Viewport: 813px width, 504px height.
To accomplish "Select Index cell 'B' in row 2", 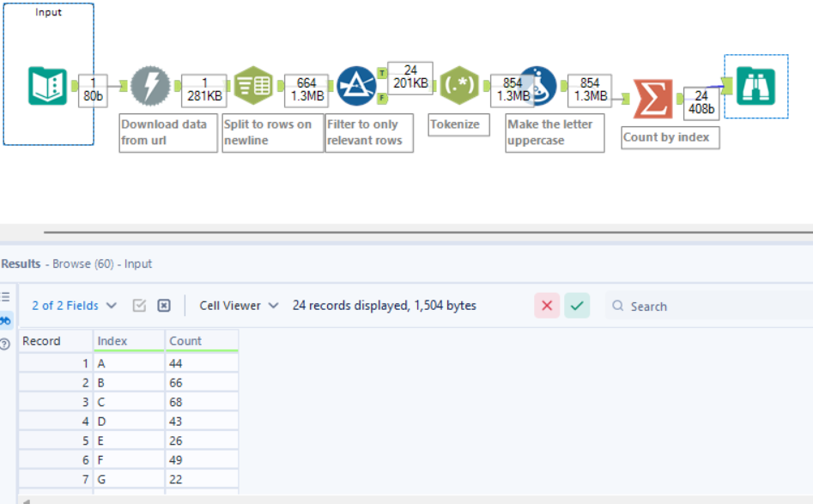I will 129,383.
